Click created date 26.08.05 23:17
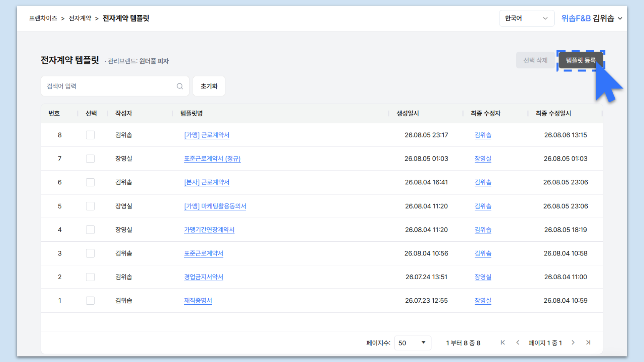The height and width of the screenshot is (362, 644). tap(426, 135)
